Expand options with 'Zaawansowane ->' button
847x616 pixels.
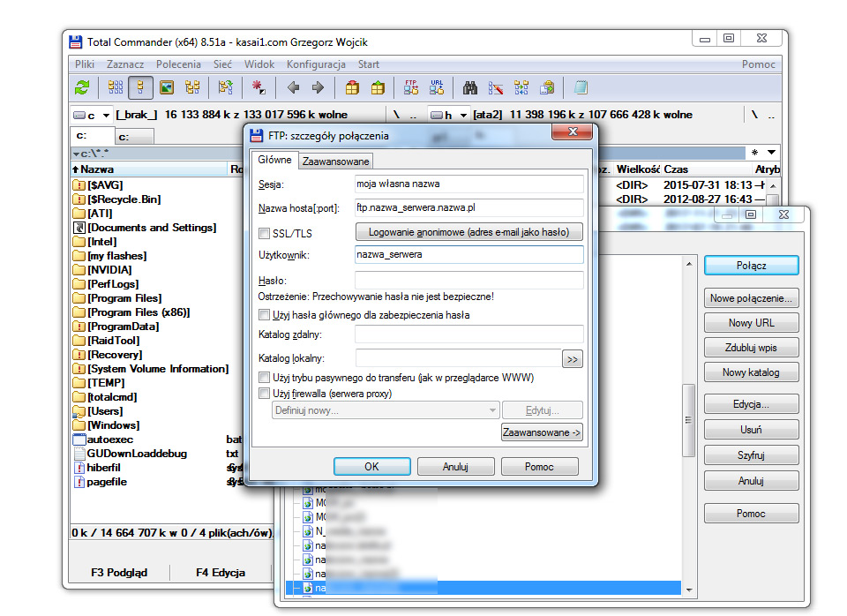click(x=542, y=432)
